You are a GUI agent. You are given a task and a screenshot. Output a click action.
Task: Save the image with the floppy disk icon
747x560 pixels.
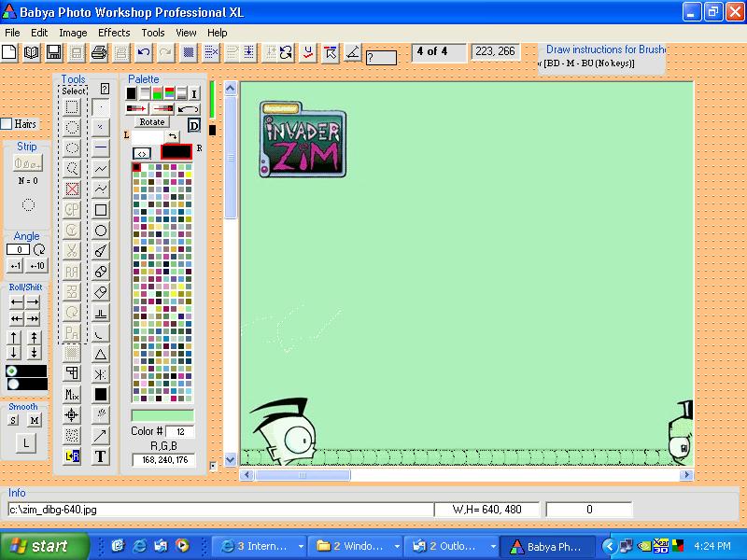click(54, 52)
